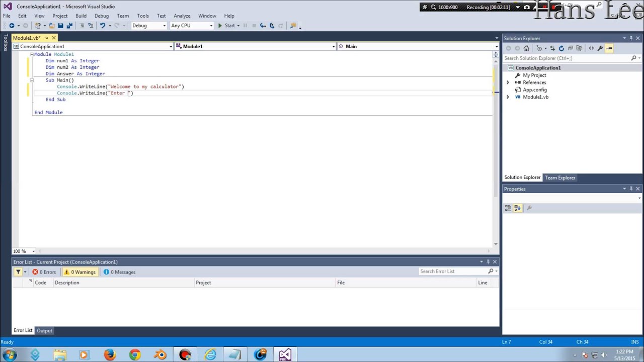The width and height of the screenshot is (644, 362).
Task: Toggle Preview Selected Items highlighted icon
Action: coord(609,48)
